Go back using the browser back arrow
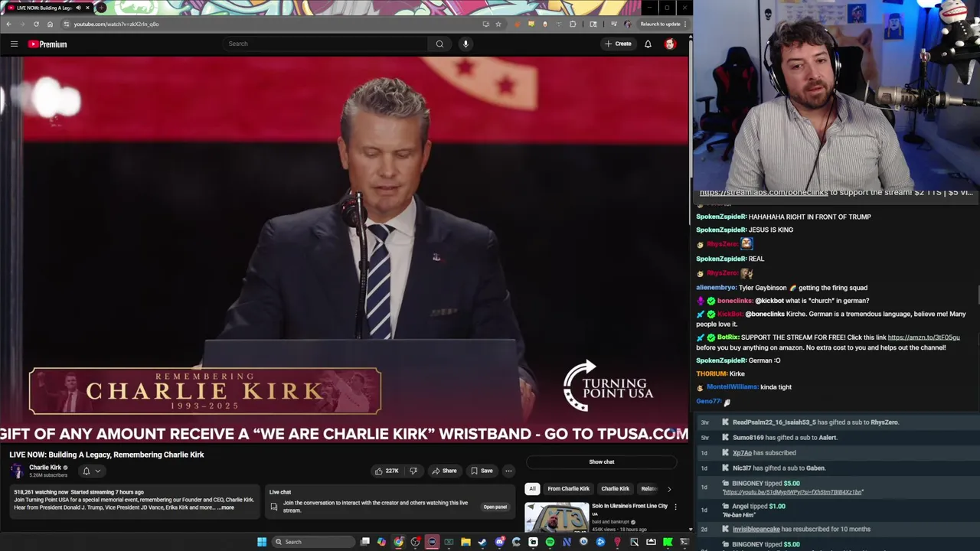The width and height of the screenshot is (980, 551). click(x=8, y=24)
